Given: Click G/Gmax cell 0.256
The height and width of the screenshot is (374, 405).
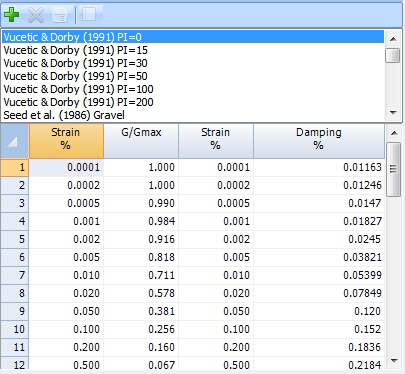Looking at the screenshot, I should click(x=141, y=329).
